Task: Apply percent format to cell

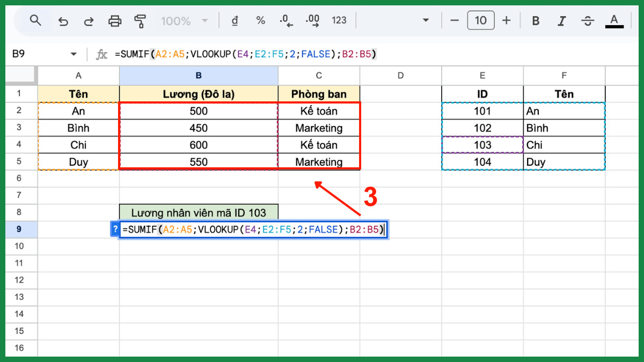Action: [260, 21]
